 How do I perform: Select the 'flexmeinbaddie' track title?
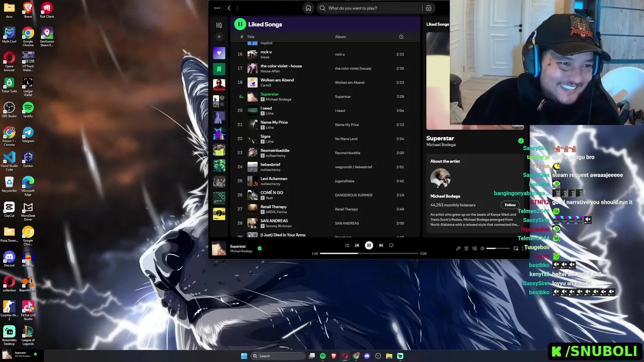(275, 150)
